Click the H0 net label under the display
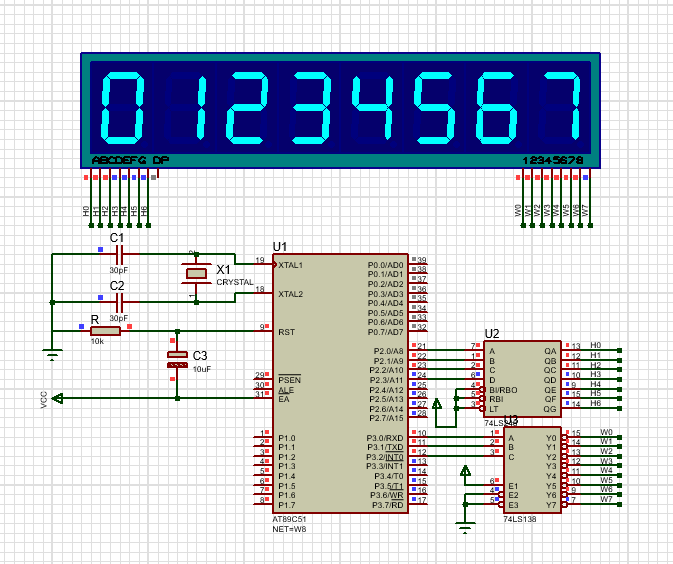Viewport: 673px width, 564px height. click(86, 211)
